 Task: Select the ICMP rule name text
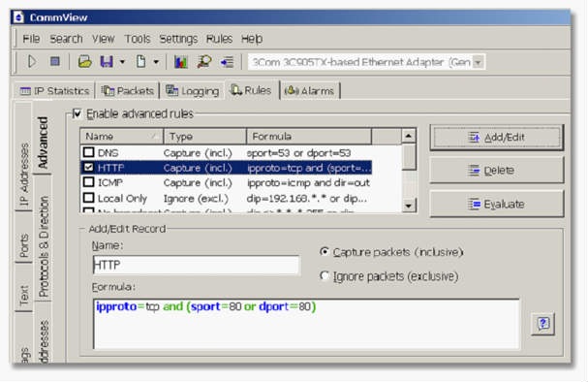tap(110, 182)
